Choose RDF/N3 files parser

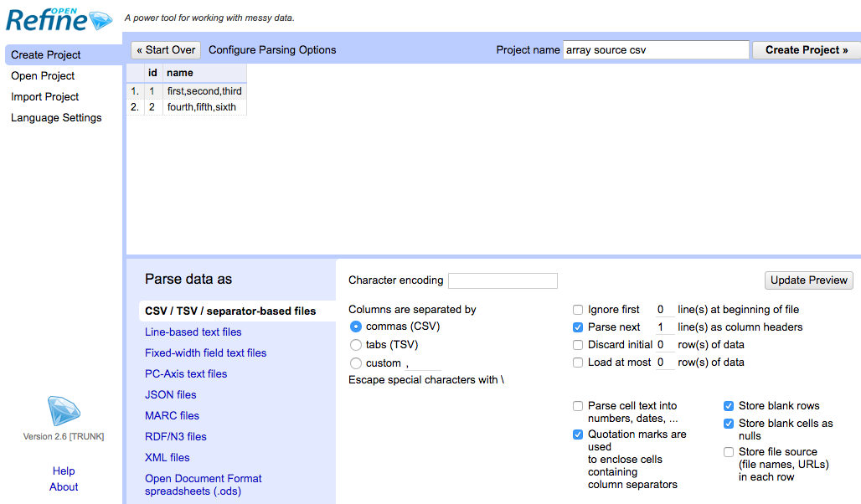[x=176, y=436]
